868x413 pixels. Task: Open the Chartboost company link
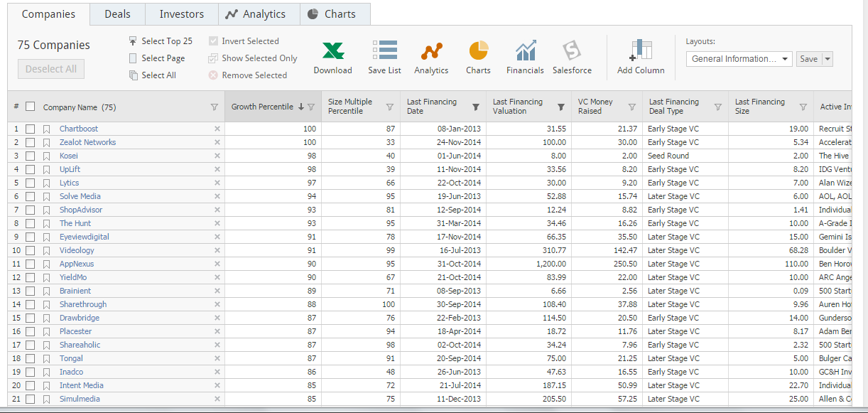coord(79,129)
